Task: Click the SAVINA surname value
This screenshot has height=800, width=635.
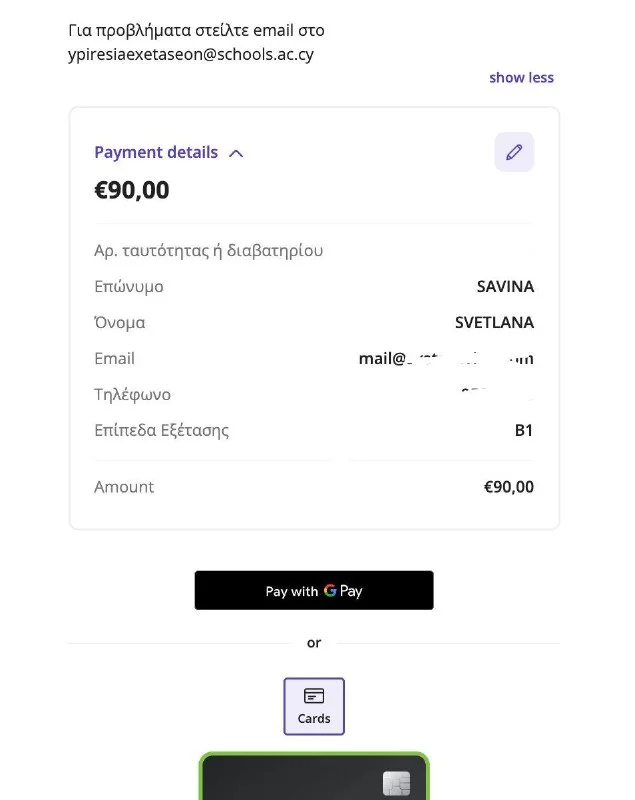Action: coord(505,287)
